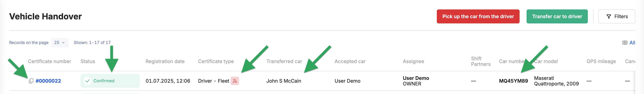The width and height of the screenshot is (644, 94).
Task: Click the red driver-fleet certificate type icon
Action: pos(235,81)
